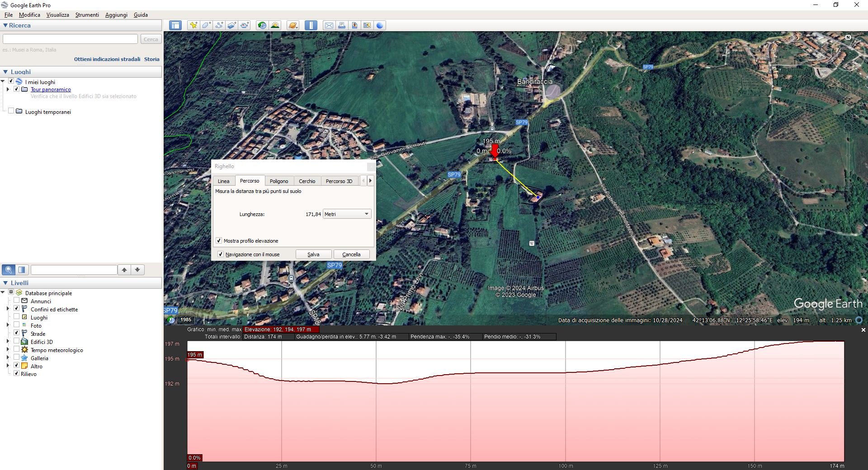868x470 pixels.
Task: Click the print icon in toolbar
Action: (x=342, y=25)
